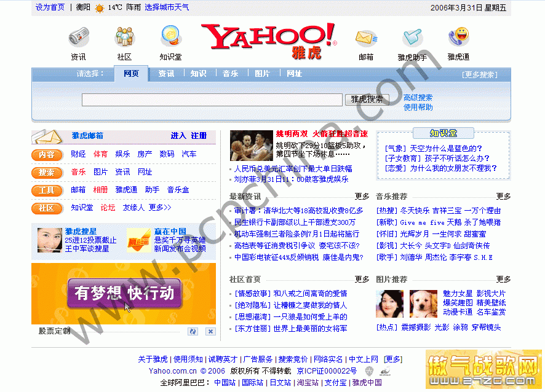The image size is (545, 392).
Task: Select the 网址 search tab
Action: (x=294, y=74)
